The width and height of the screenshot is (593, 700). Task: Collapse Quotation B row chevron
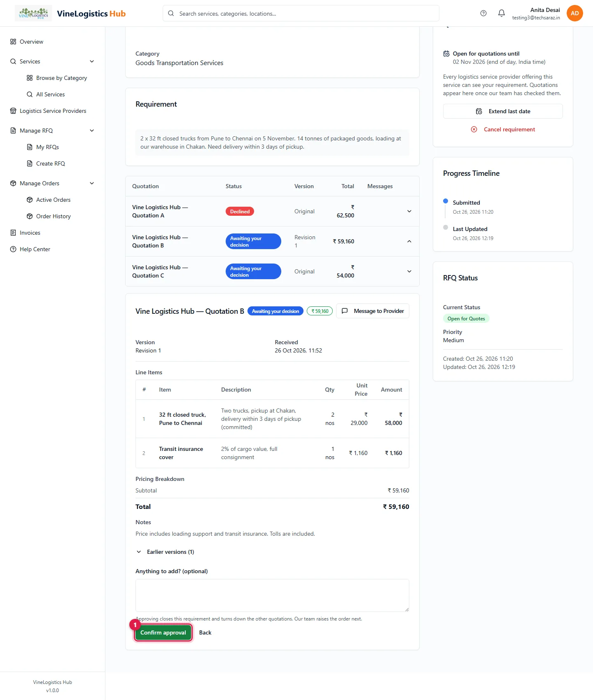409,241
